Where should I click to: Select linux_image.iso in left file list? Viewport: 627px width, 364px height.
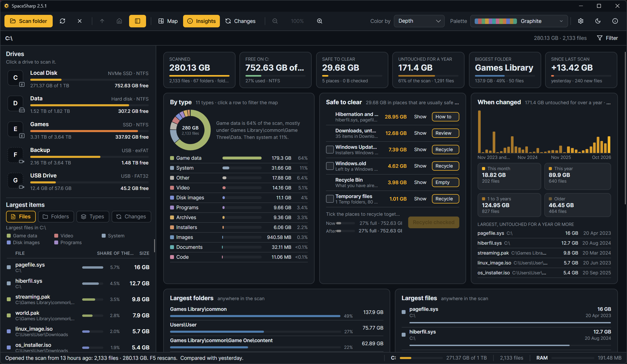coord(78,331)
